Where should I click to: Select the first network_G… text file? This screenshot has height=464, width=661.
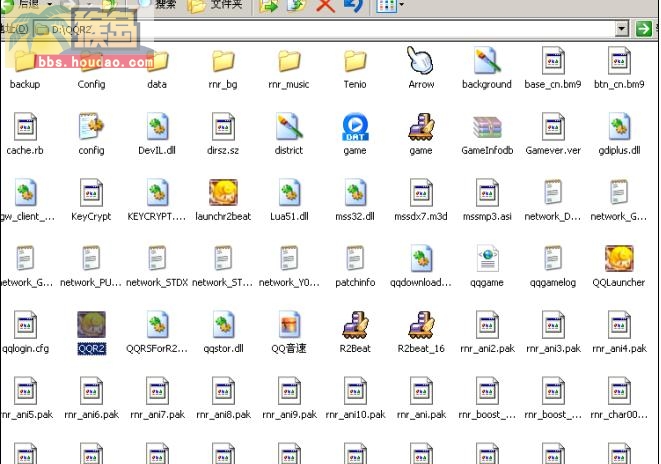(x=619, y=201)
